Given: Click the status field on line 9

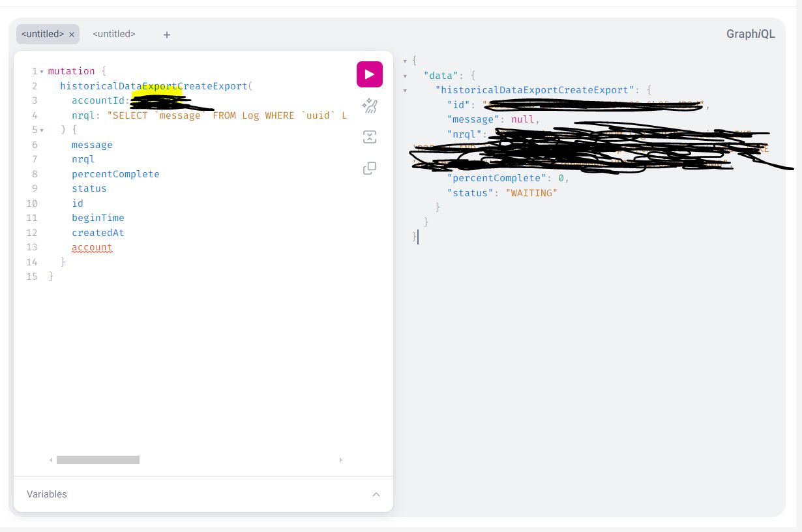Looking at the screenshot, I should tap(89, 188).
